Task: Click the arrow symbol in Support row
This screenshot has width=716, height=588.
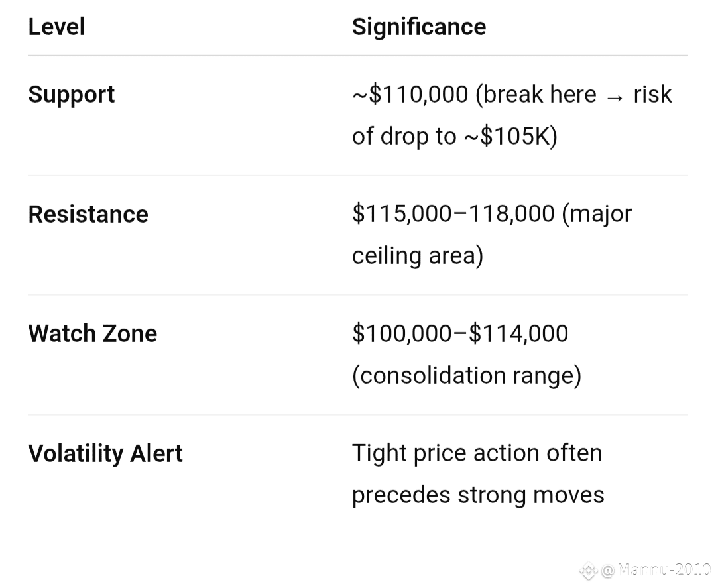Action: point(615,97)
